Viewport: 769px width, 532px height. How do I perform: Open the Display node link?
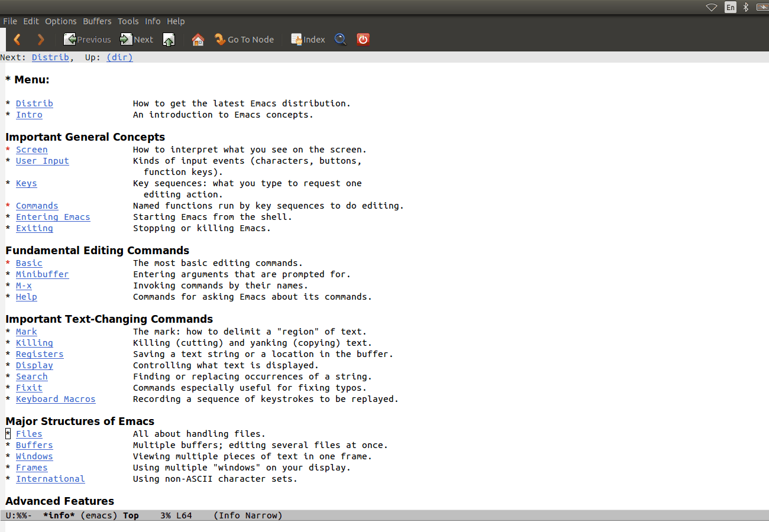click(34, 365)
